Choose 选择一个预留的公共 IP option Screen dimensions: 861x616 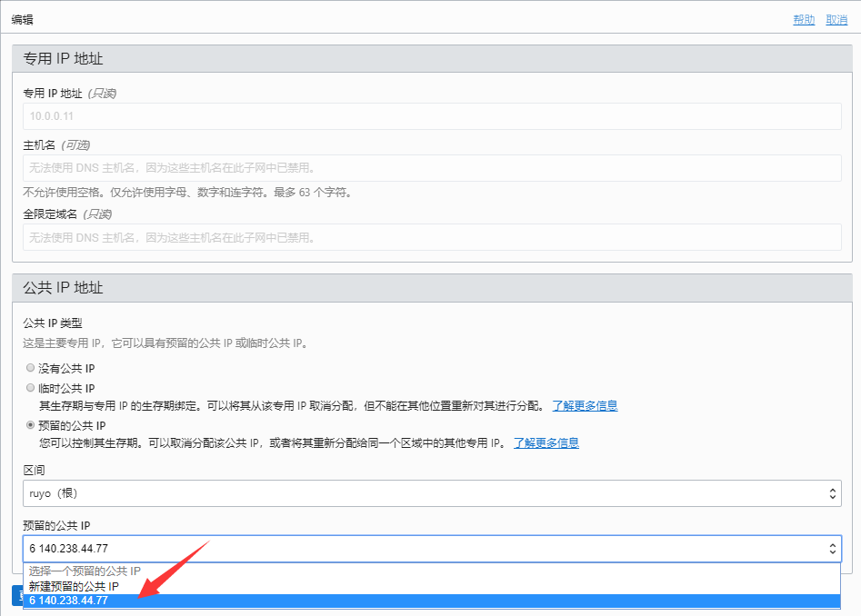click(x=432, y=571)
